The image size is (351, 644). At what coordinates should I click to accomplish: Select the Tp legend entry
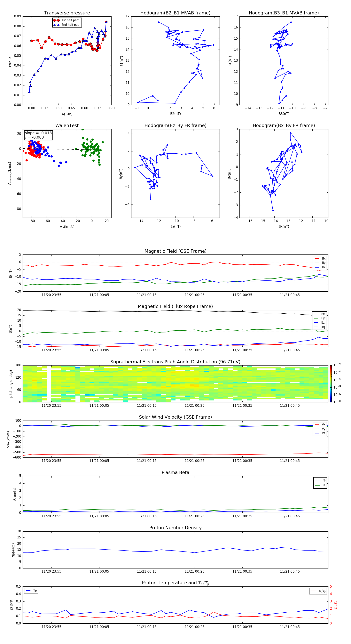[31, 591]
